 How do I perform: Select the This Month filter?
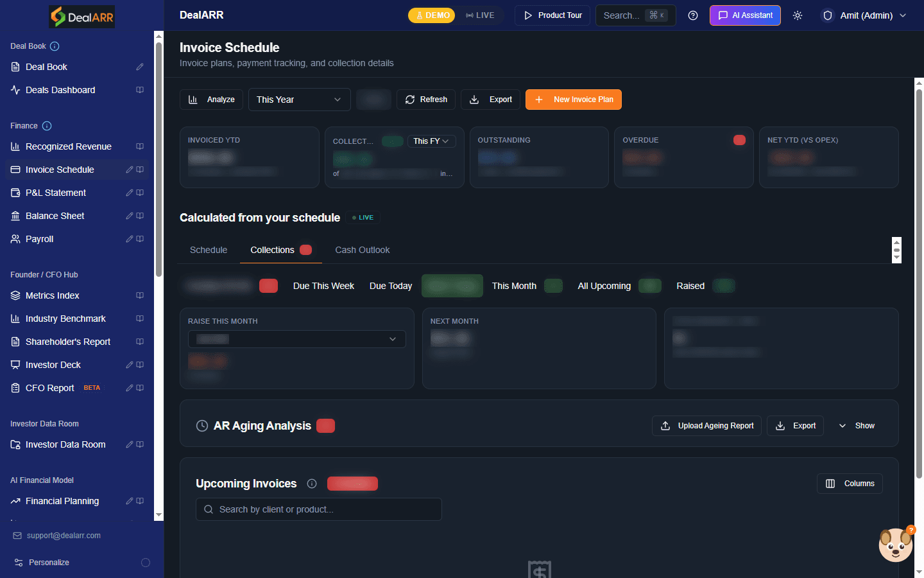[527, 286]
